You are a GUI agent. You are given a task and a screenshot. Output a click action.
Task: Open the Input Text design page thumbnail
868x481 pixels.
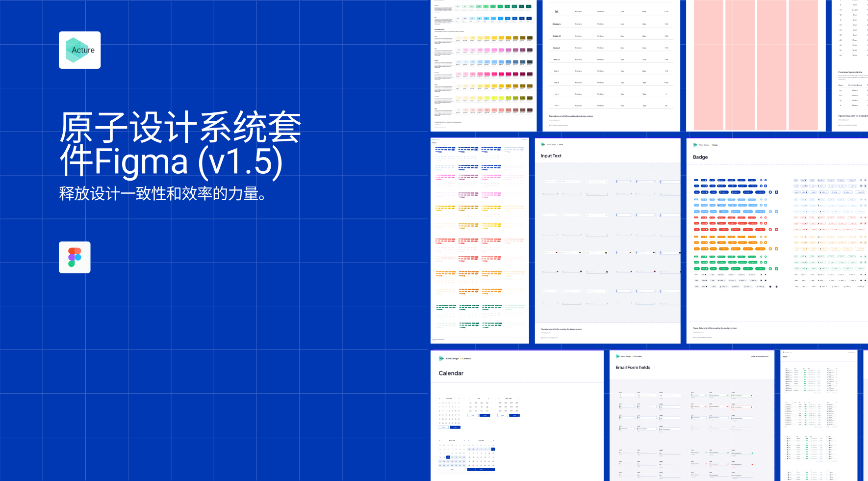point(608,241)
